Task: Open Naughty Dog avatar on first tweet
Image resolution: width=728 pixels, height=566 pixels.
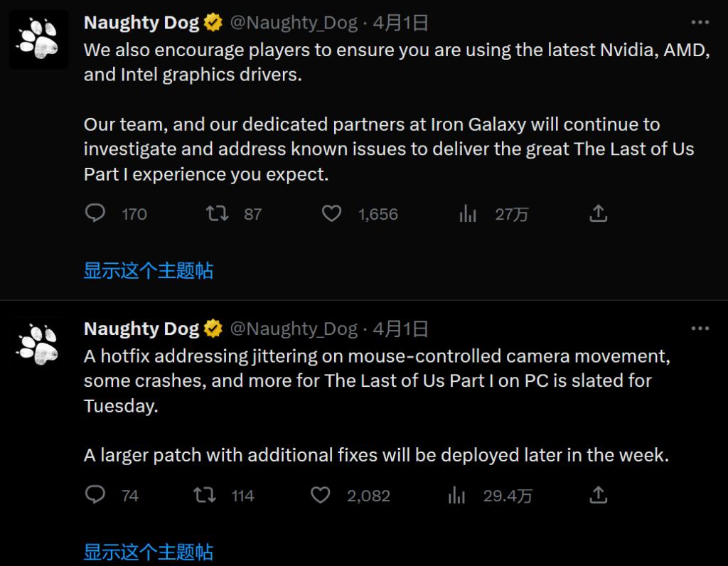Action: click(38, 39)
